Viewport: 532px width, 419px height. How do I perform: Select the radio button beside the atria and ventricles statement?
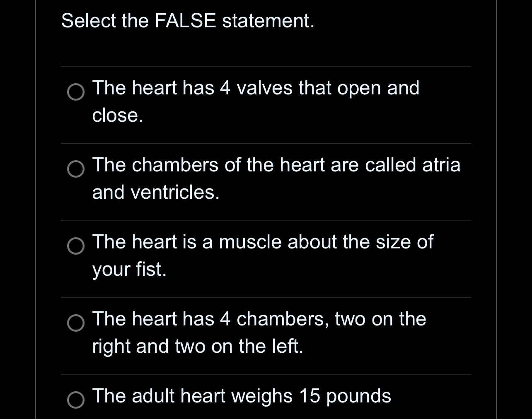pos(76,170)
